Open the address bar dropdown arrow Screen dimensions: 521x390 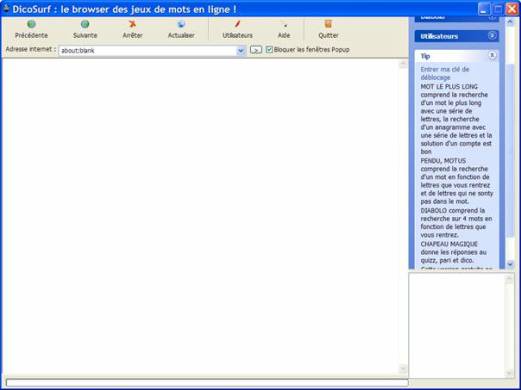(x=241, y=51)
